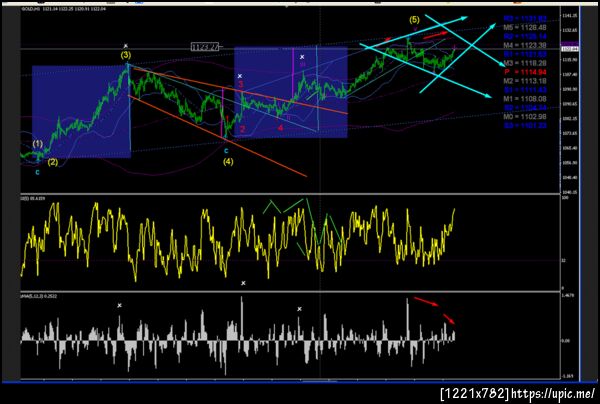This screenshot has width=600, height=404.
Task: Click the M4 = 1123.38 pivot level
Action: coord(525,46)
